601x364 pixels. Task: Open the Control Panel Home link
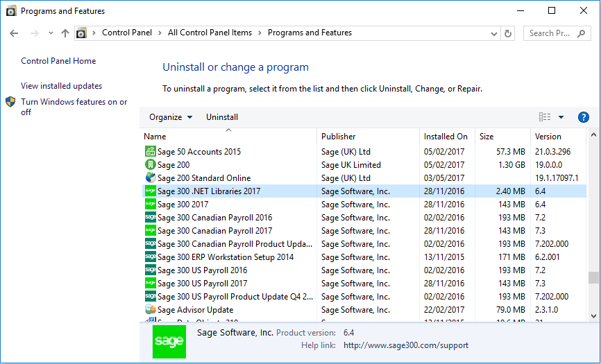[58, 61]
